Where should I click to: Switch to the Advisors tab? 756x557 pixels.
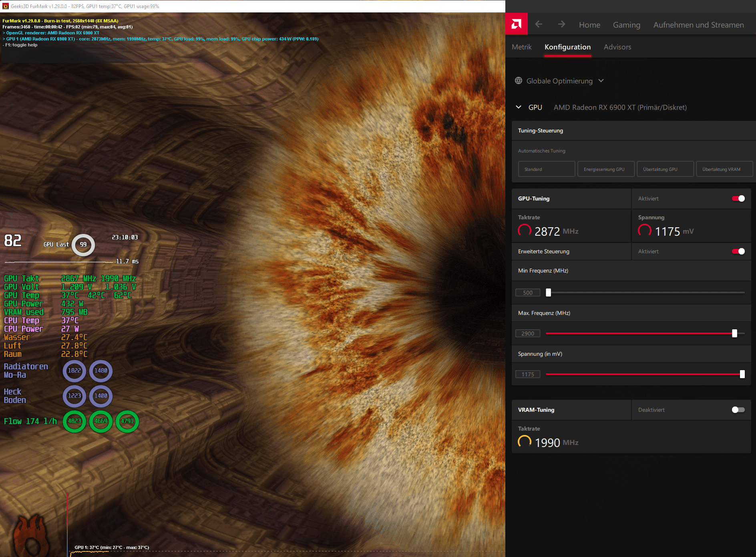pos(617,47)
